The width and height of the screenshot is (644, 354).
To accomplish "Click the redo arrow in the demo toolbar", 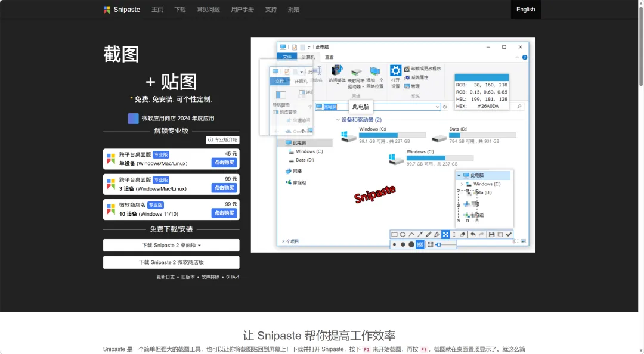I will tap(481, 234).
